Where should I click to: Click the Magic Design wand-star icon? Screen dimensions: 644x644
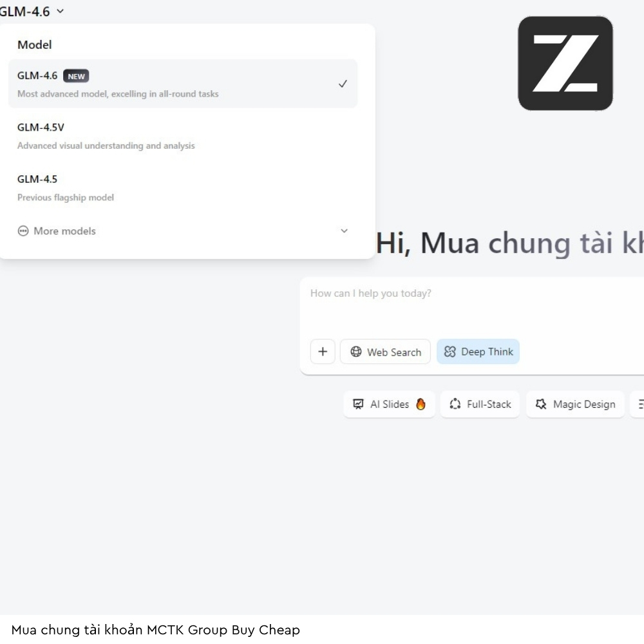tap(542, 404)
